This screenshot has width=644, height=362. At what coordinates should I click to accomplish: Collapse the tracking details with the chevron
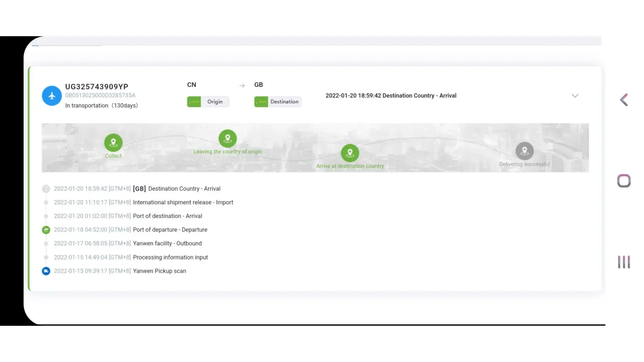[575, 96]
